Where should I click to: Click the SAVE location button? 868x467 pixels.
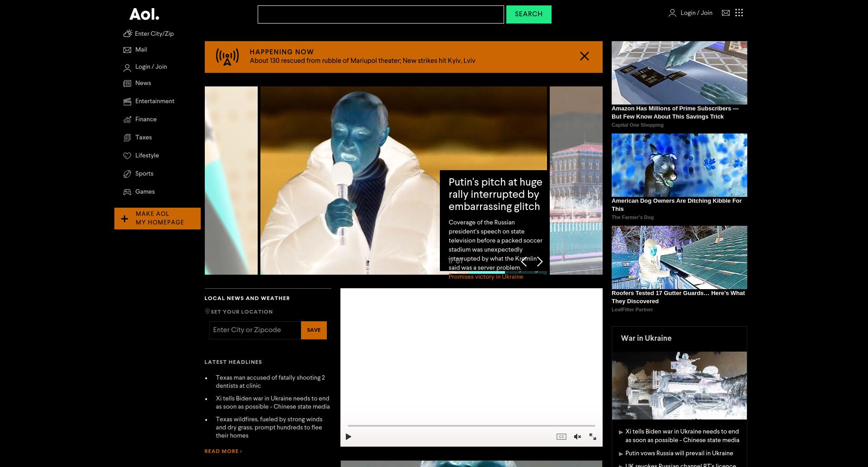coord(314,330)
